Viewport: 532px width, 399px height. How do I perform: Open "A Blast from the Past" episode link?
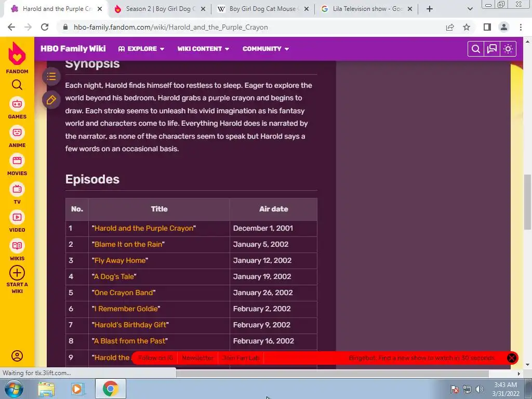point(129,341)
